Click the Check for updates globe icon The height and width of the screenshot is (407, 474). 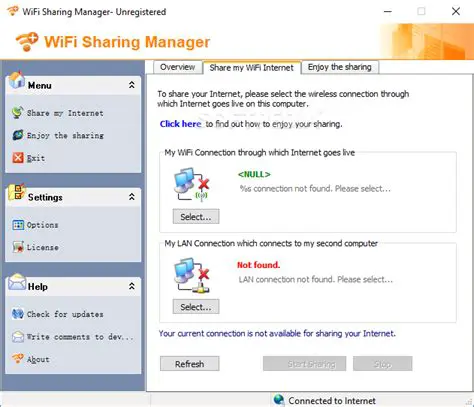point(18,314)
